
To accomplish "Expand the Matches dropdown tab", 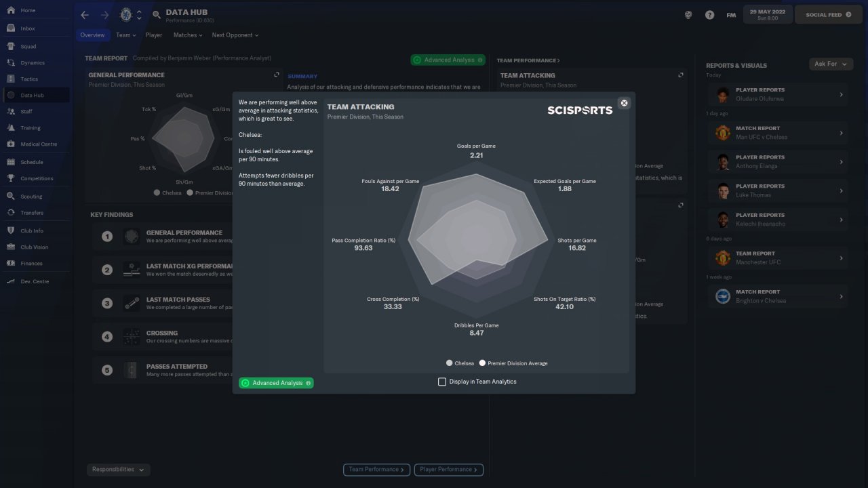I will coord(188,35).
